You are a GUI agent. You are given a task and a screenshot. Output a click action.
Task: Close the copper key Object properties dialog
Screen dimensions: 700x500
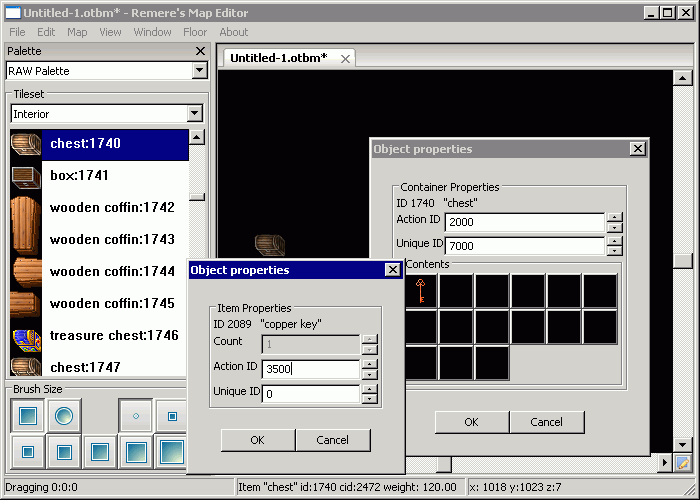pyautogui.click(x=392, y=270)
